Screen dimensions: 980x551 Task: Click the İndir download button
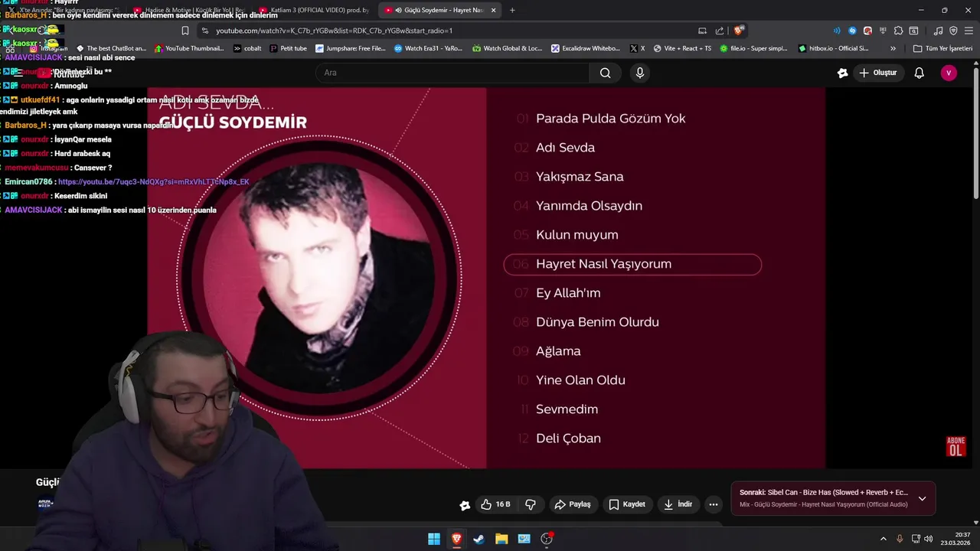(678, 504)
